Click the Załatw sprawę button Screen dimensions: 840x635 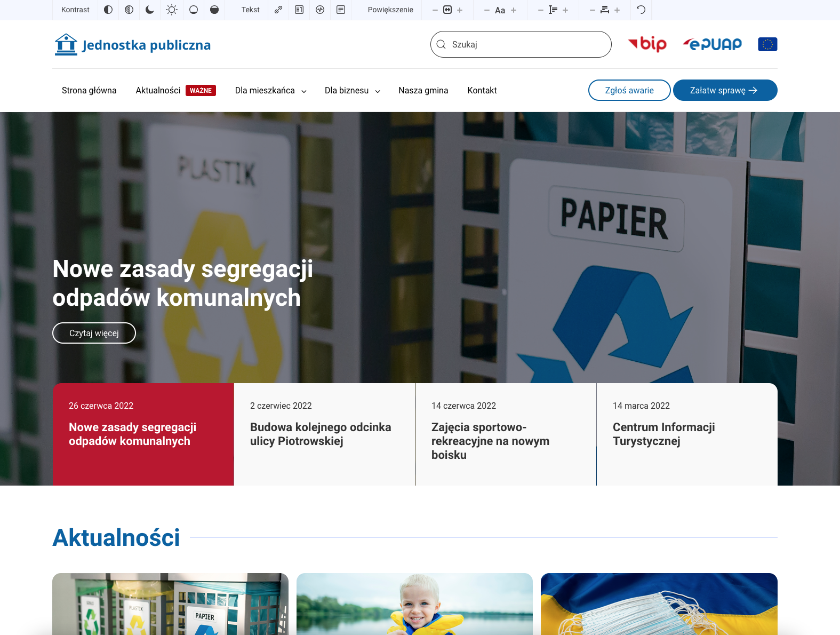click(725, 90)
